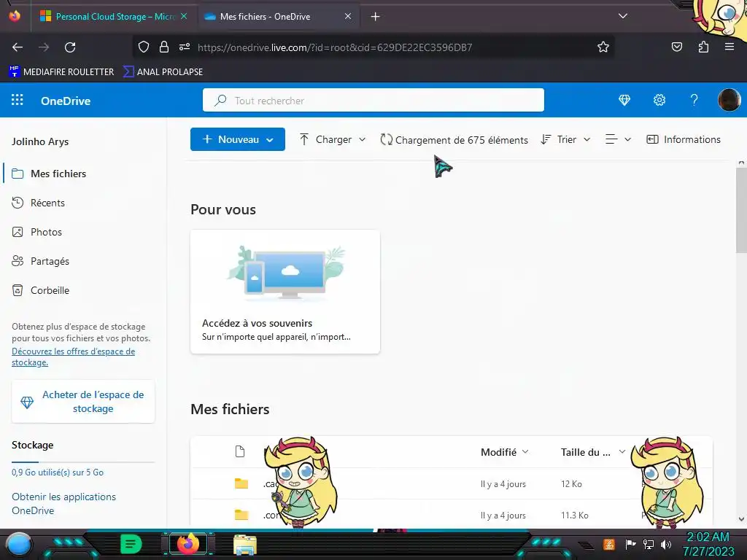
Task: Switch to Personal Cloud Storage tab
Action: click(115, 16)
